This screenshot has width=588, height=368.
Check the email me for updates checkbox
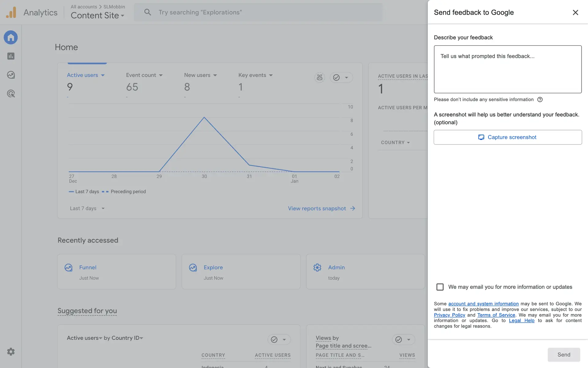[440, 287]
